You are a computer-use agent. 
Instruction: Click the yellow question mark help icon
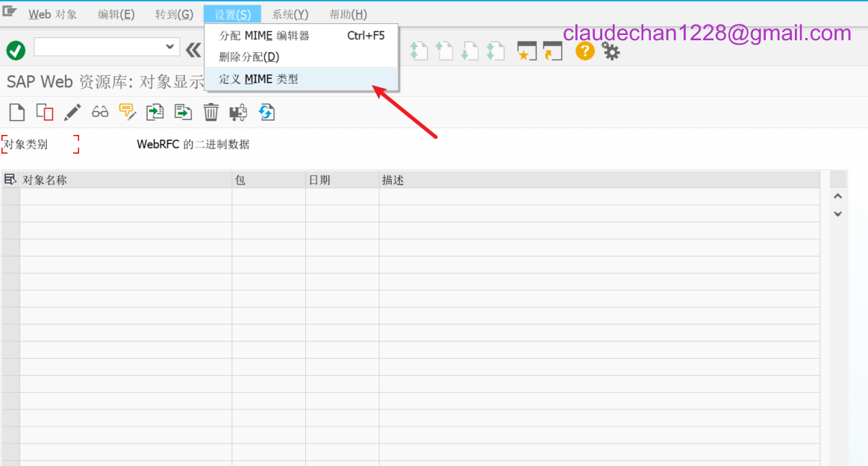coord(584,51)
